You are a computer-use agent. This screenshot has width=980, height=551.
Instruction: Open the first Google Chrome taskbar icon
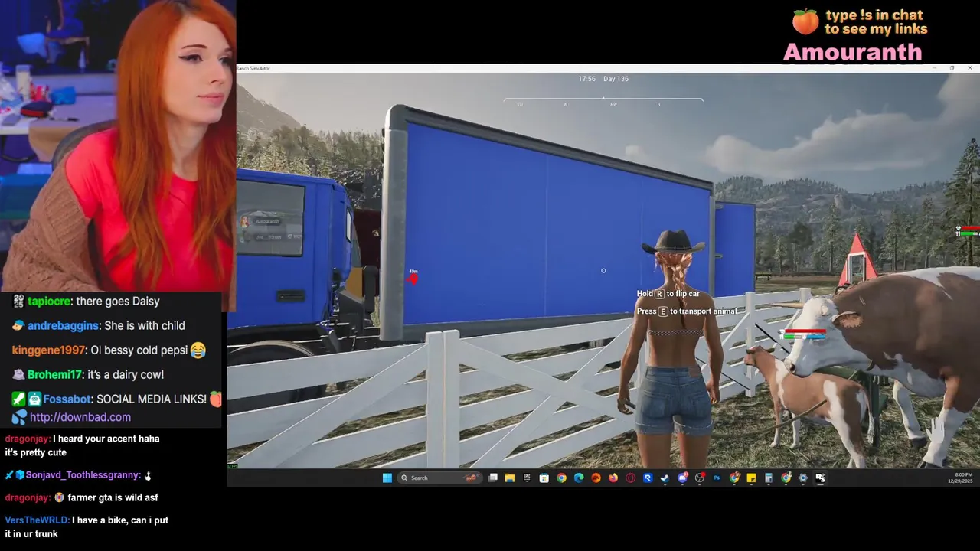coord(561,478)
